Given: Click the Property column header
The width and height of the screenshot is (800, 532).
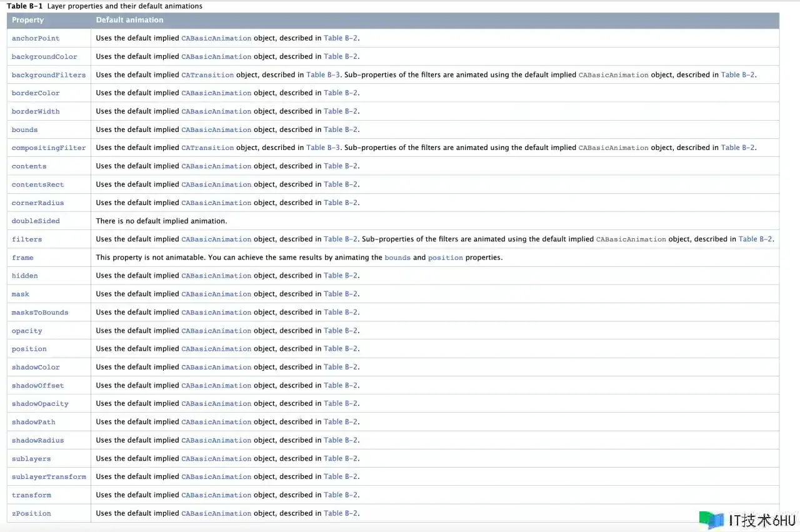Looking at the screenshot, I should click(27, 20).
